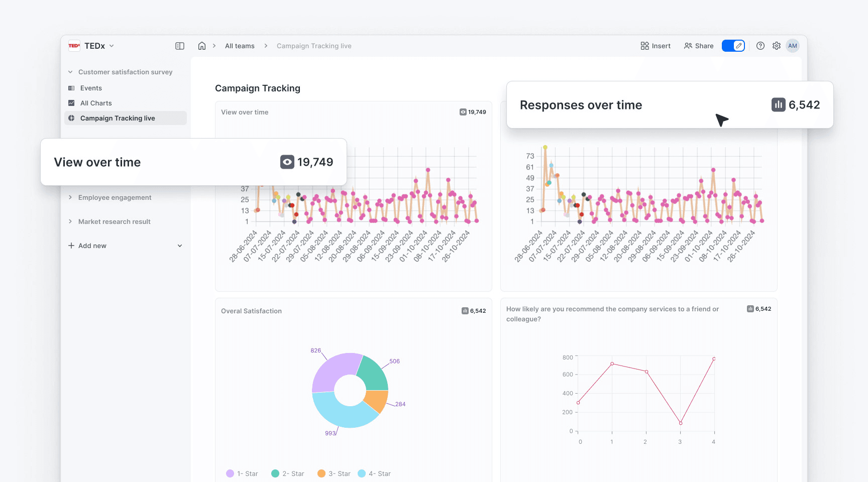The image size is (868, 482).
Task: Open settings gear icon
Action: 777,46
